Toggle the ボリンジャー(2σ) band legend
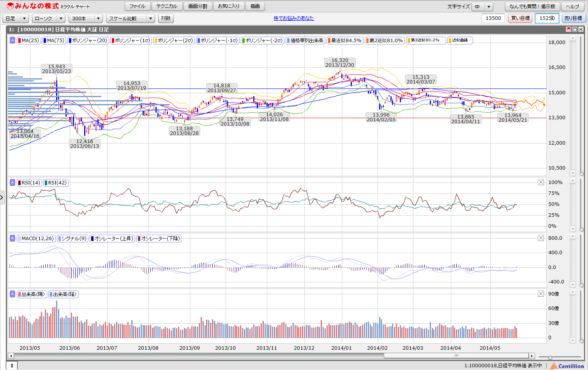 [x=174, y=40]
